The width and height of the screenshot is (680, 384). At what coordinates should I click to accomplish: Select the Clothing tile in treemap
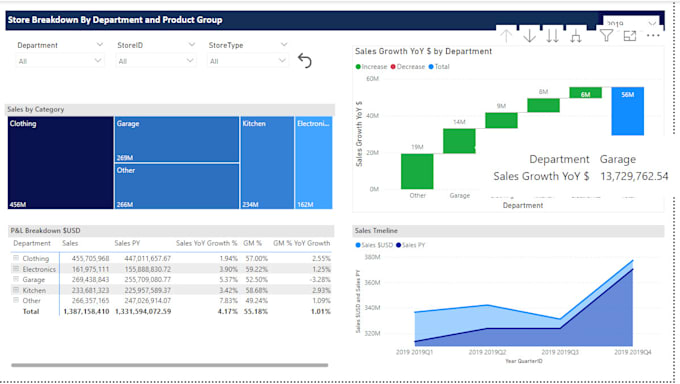[x=60, y=163]
